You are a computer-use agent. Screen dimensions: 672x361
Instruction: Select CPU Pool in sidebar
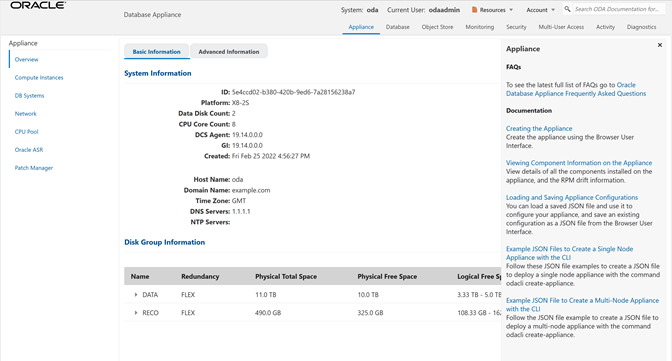coord(27,132)
